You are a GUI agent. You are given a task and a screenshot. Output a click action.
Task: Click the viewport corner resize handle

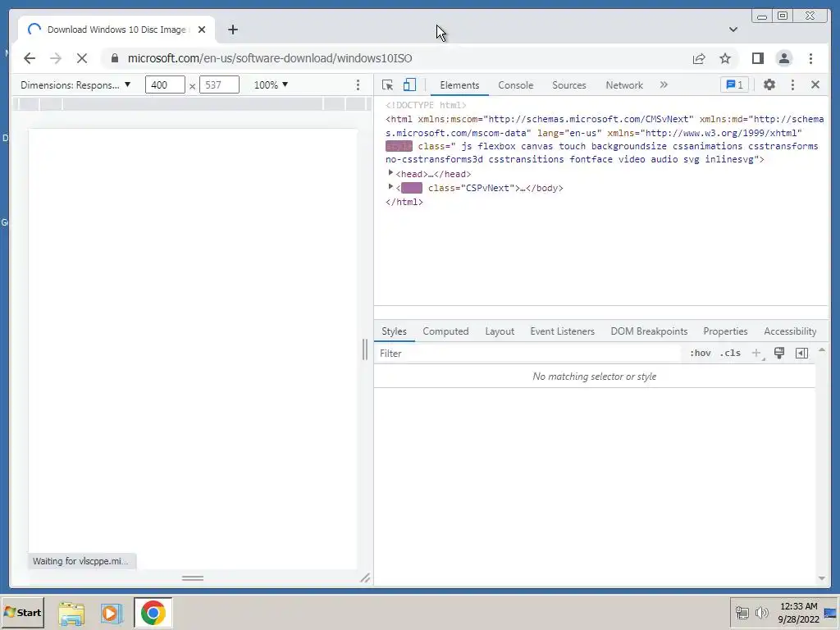365,577
